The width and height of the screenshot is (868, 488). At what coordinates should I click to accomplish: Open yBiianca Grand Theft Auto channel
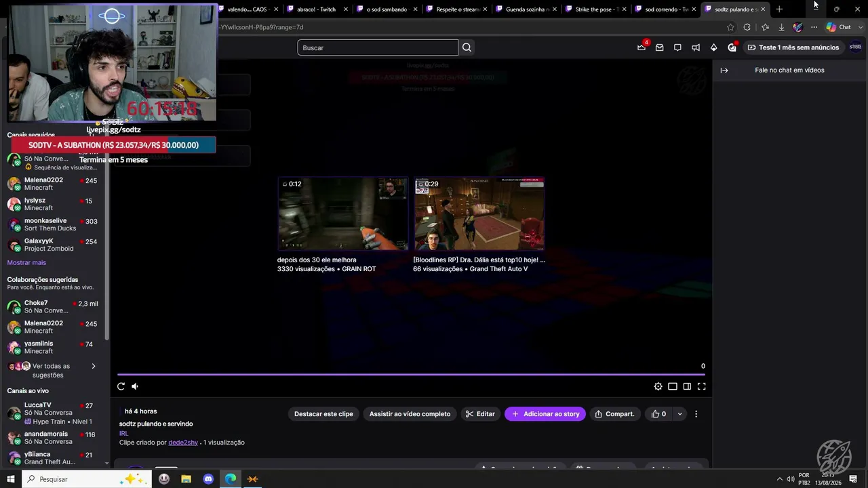point(54,458)
